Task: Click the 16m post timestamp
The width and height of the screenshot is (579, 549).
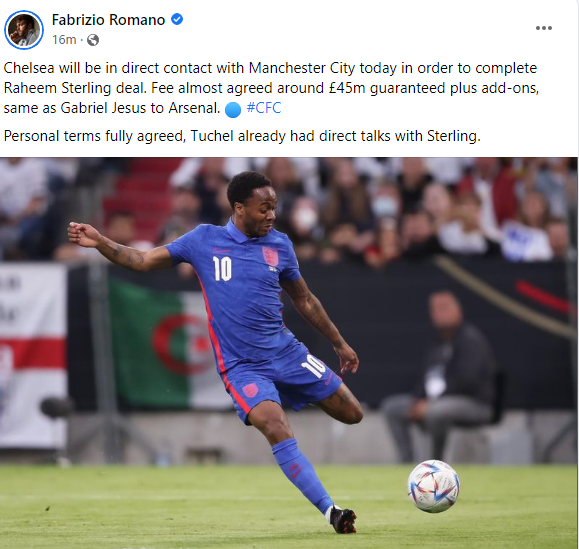Action: click(64, 40)
